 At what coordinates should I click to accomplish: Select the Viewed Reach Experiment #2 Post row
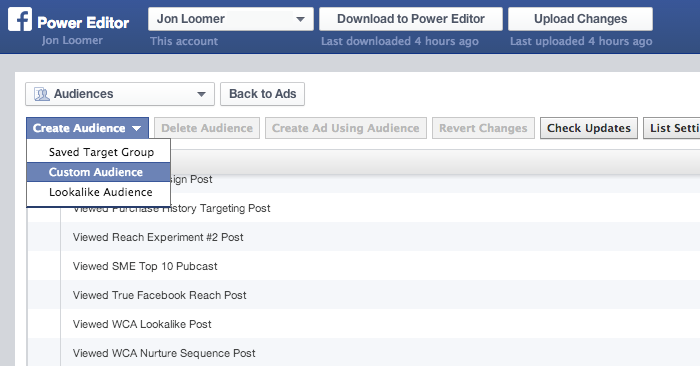pos(364,237)
